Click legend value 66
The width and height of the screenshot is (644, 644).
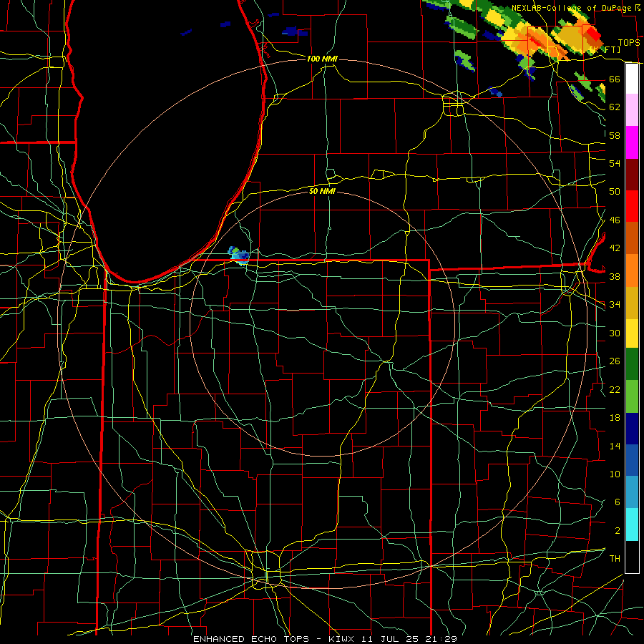pyautogui.click(x=615, y=79)
